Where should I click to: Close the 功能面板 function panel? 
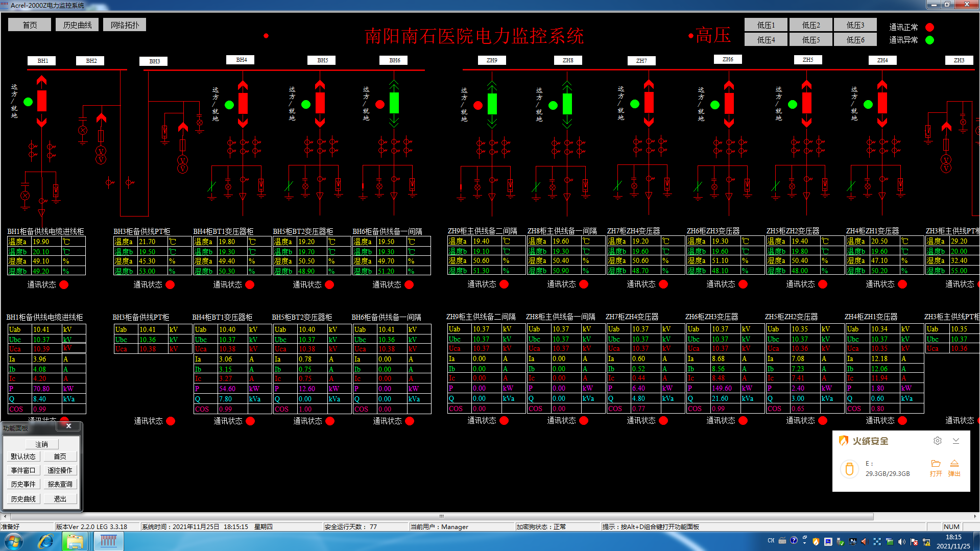click(68, 426)
